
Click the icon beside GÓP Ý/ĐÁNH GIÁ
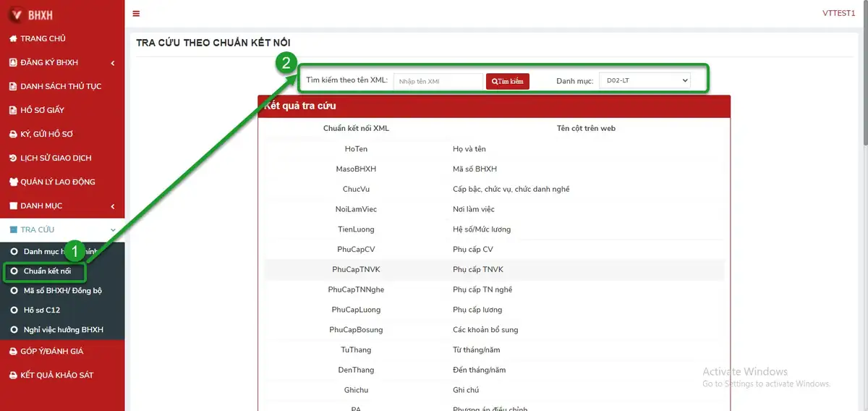coord(13,351)
